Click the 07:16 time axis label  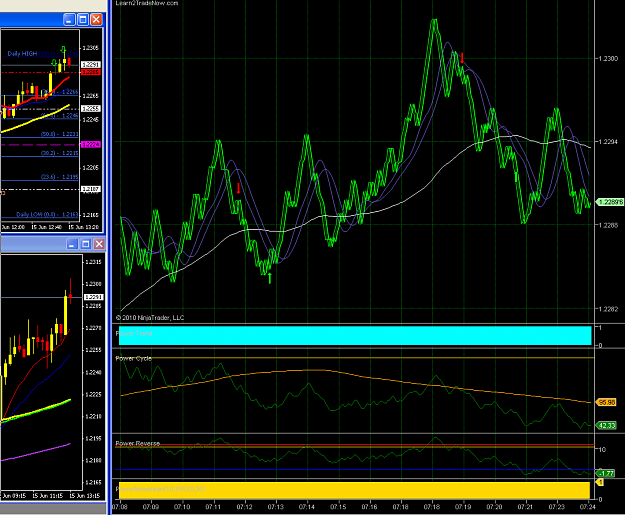(369, 507)
